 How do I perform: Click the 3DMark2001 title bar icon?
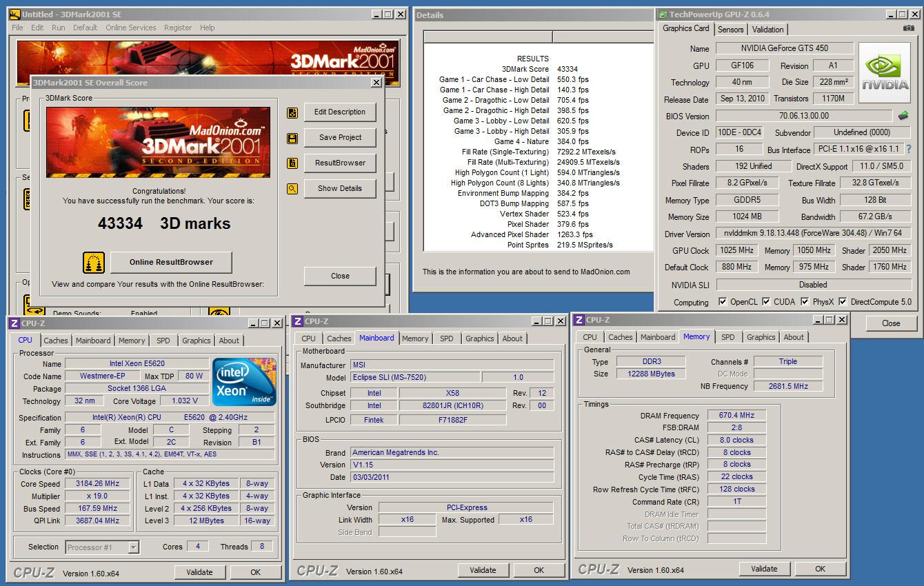[x=15, y=14]
